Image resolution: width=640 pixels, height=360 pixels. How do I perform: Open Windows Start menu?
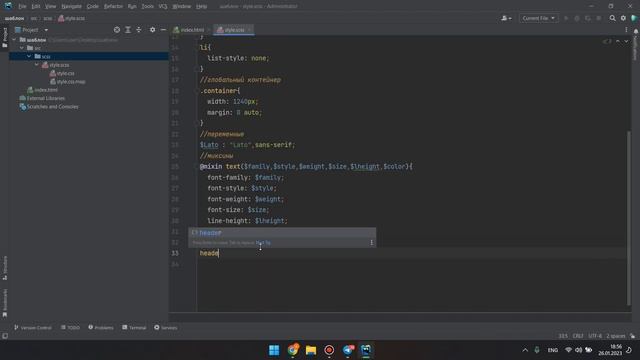pyautogui.click(x=274, y=350)
